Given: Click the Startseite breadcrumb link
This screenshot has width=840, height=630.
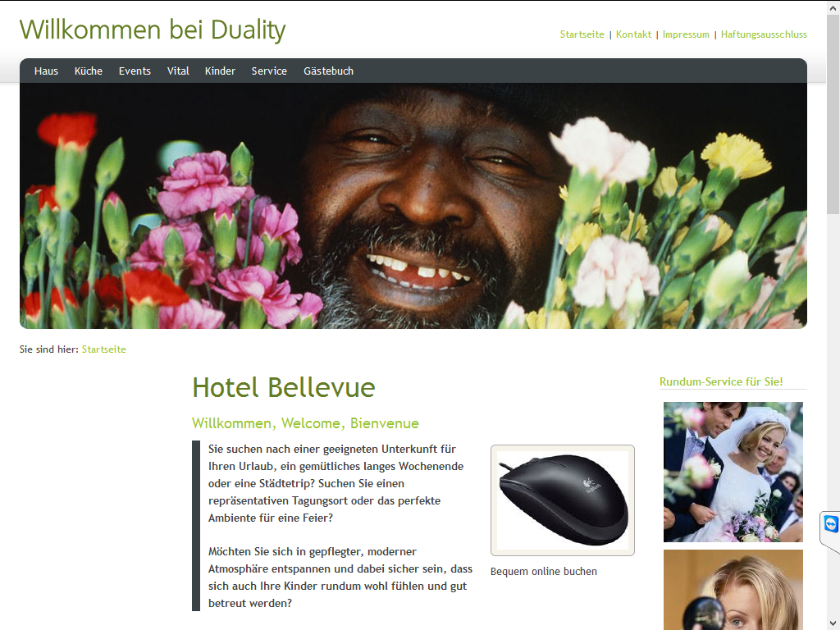Looking at the screenshot, I should 104,349.
